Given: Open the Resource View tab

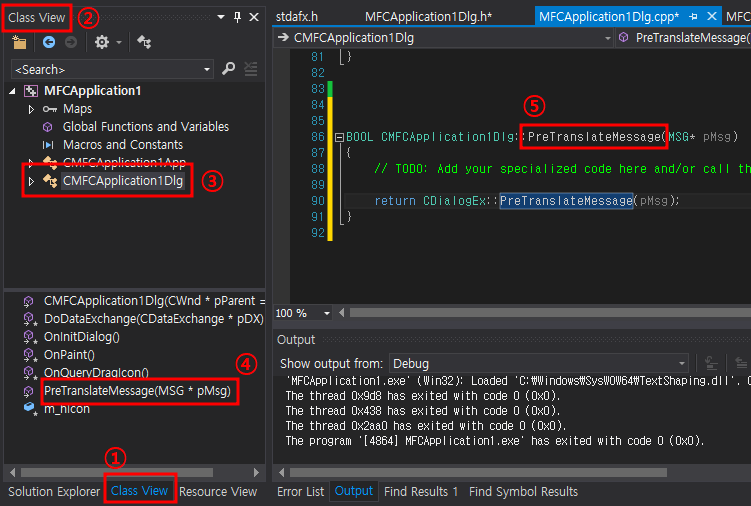Looking at the screenshot, I should pyautogui.click(x=218, y=492).
